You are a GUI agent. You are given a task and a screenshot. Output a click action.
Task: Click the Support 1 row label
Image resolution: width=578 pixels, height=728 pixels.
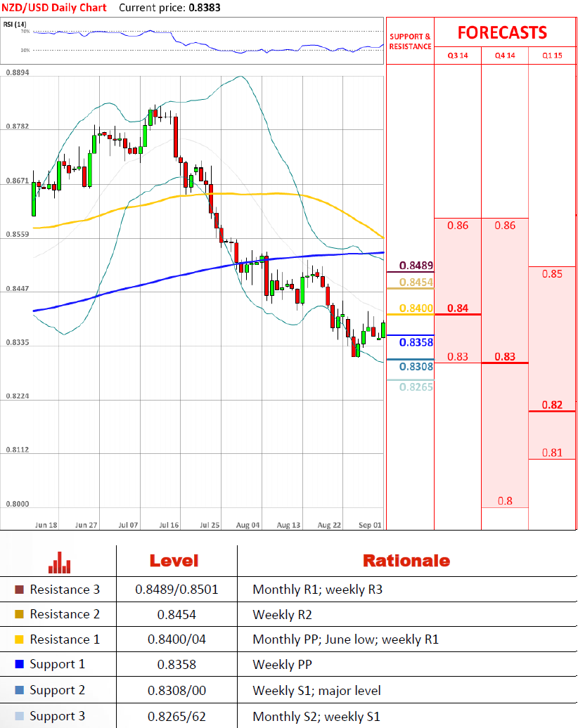[58, 664]
